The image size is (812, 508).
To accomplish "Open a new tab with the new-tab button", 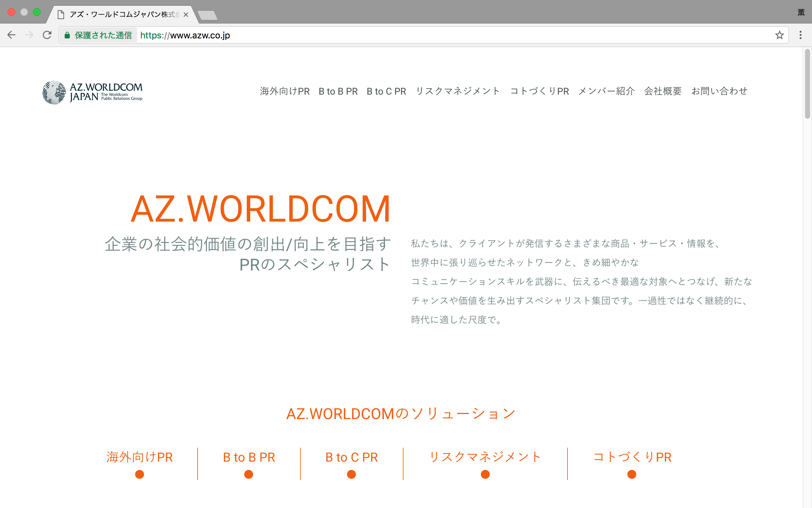I will pos(207,15).
